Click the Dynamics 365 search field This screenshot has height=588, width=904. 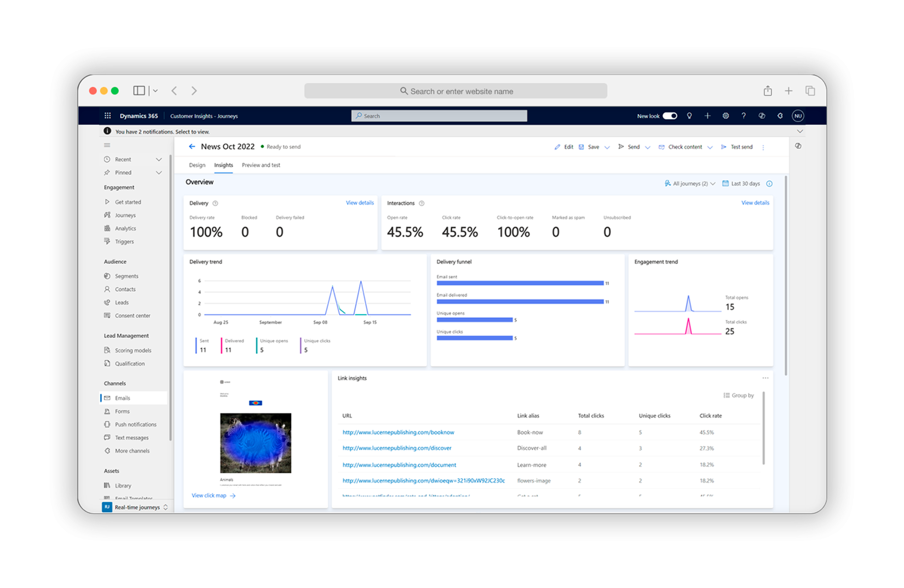tap(439, 116)
